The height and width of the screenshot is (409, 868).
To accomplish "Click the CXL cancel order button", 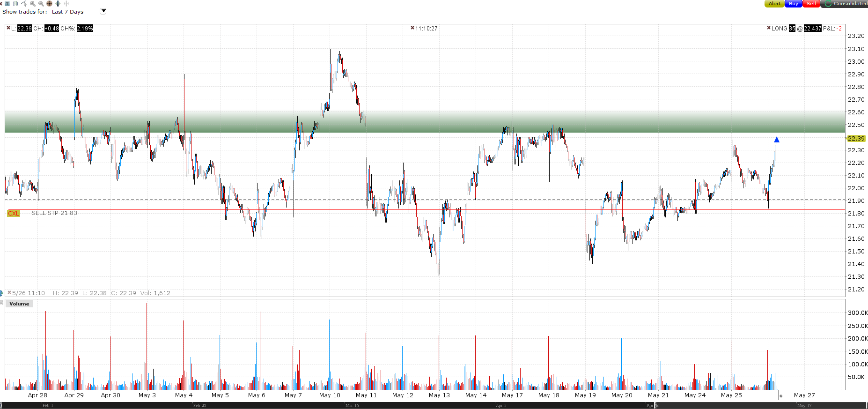I will click(14, 213).
